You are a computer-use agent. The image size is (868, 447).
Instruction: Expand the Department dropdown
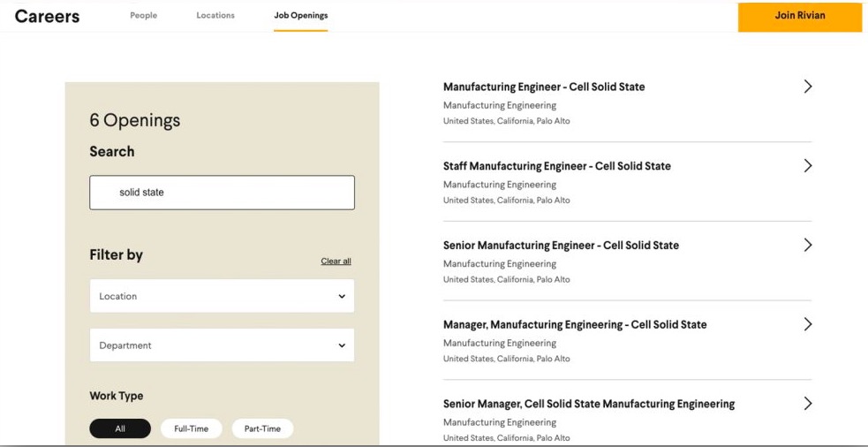coord(222,345)
